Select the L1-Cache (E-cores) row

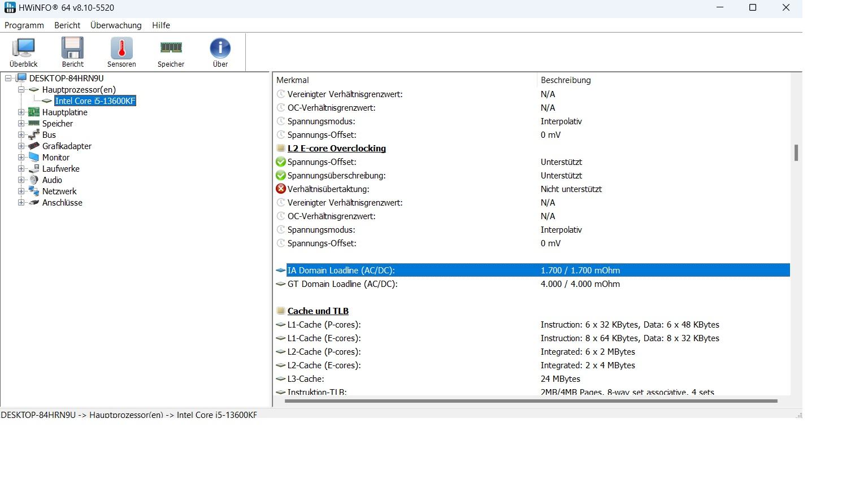point(532,338)
